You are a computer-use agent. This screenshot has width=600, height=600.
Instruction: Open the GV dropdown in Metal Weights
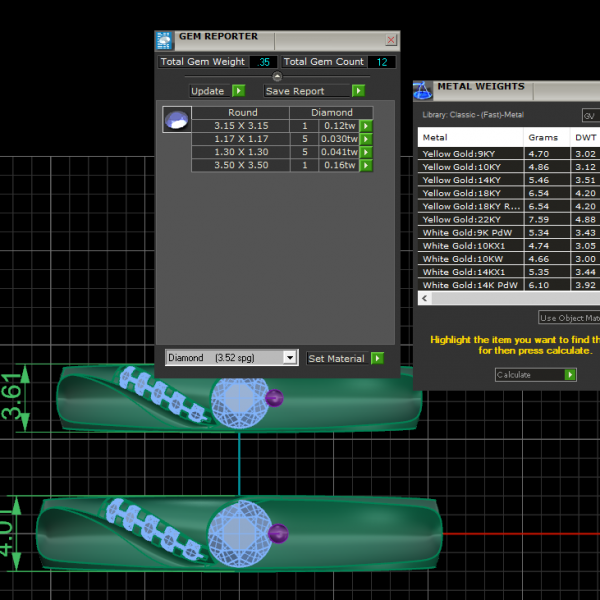coord(590,116)
